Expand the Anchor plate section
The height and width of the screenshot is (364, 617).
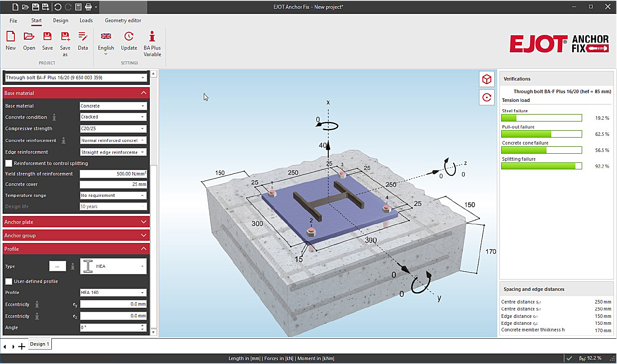[76, 222]
